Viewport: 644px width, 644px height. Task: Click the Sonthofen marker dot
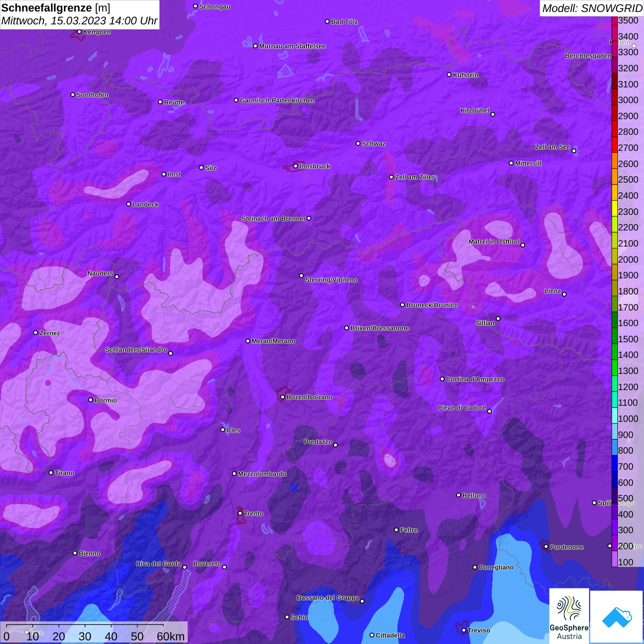[x=73, y=95]
